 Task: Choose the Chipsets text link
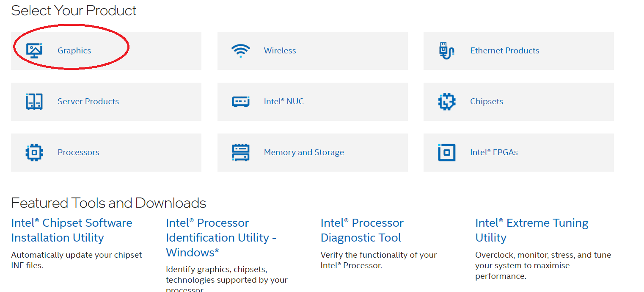click(487, 102)
